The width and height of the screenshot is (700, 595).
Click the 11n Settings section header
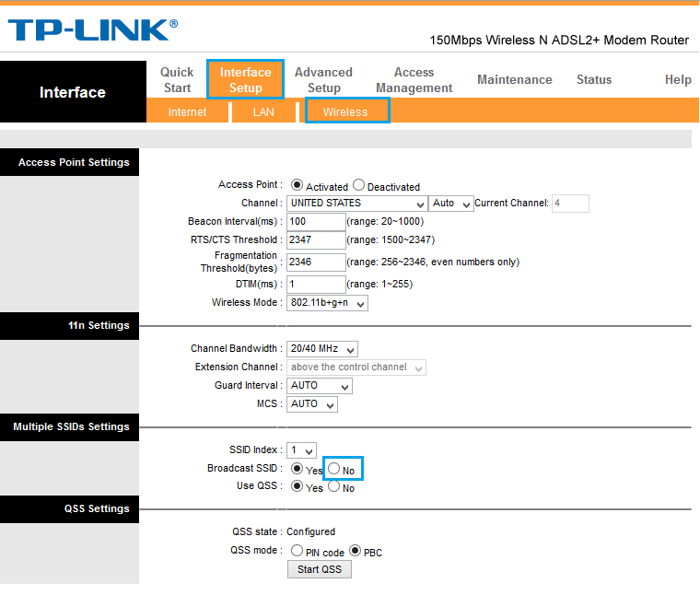[x=70, y=325]
